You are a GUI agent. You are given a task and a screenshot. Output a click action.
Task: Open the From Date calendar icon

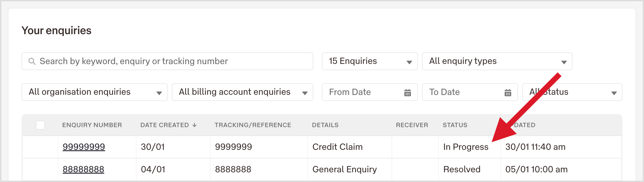[x=408, y=93]
